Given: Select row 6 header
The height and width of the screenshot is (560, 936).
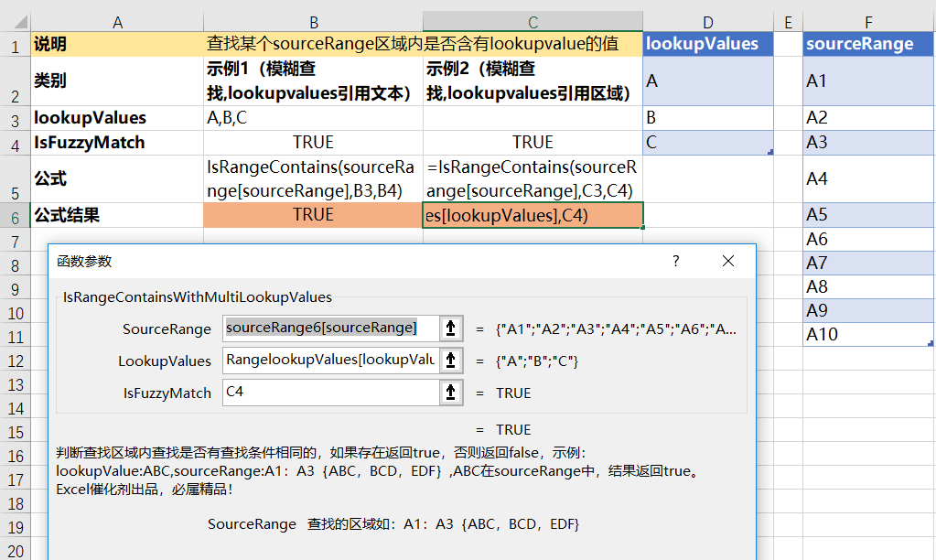Looking at the screenshot, I should [16, 216].
